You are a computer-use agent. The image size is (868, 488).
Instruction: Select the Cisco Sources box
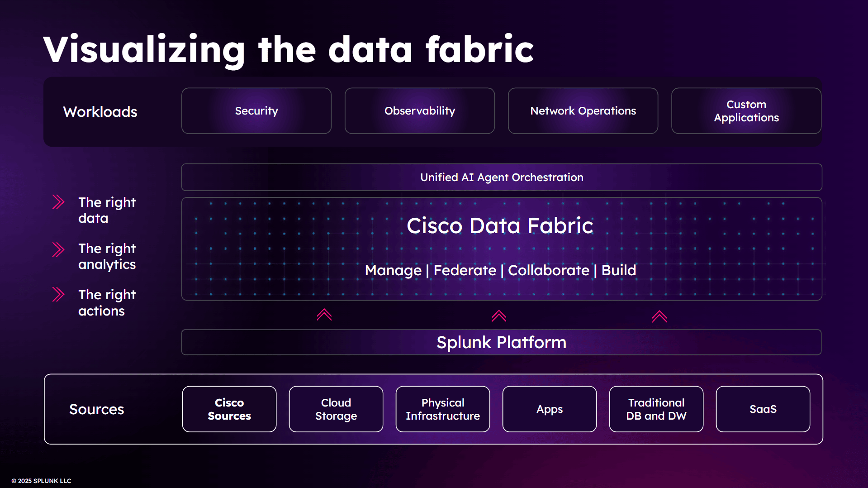point(229,409)
